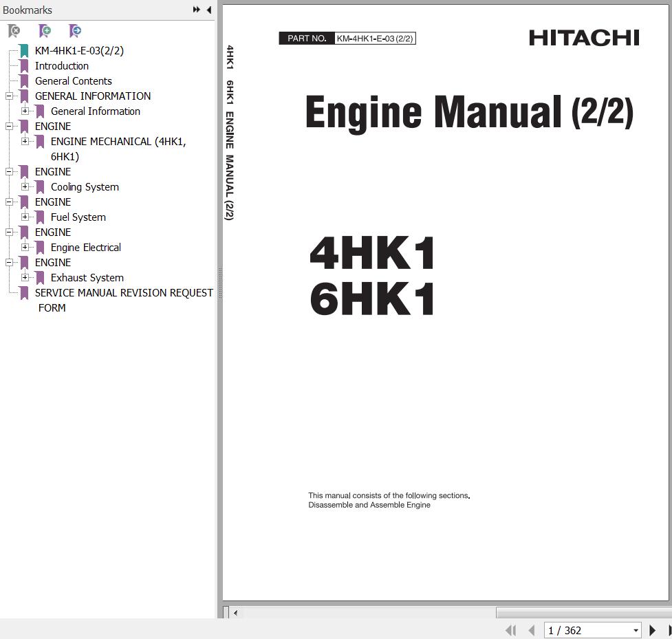The width and height of the screenshot is (672, 639).
Task: Collapse the ENGINE node above Cooling System
Action: point(9,171)
